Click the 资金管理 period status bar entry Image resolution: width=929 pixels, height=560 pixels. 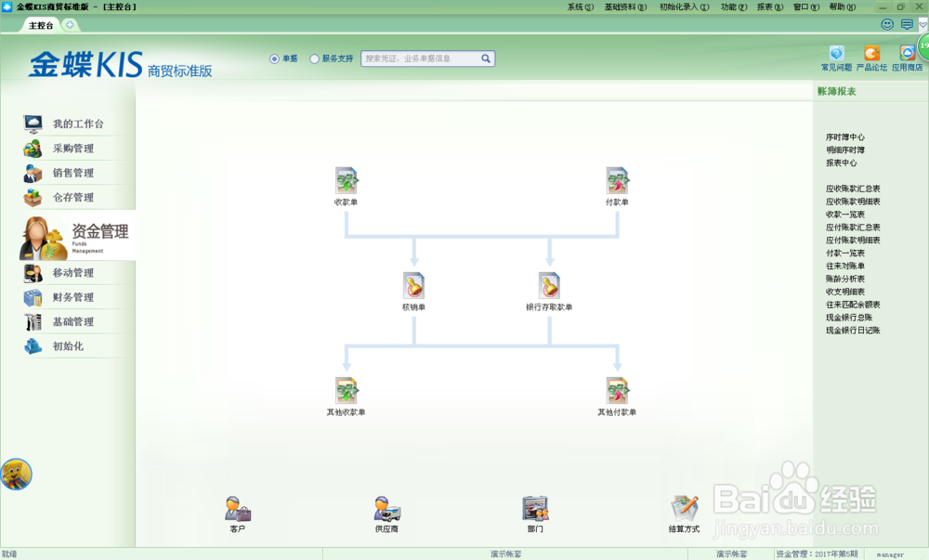coord(817,554)
